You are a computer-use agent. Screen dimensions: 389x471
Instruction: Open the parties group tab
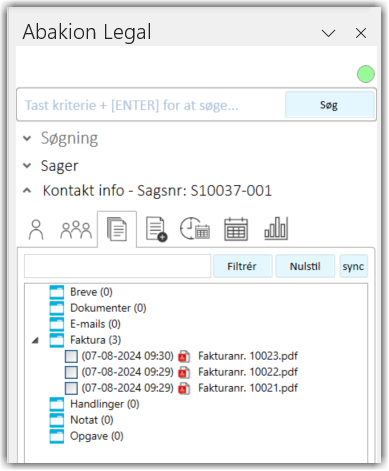point(76,230)
